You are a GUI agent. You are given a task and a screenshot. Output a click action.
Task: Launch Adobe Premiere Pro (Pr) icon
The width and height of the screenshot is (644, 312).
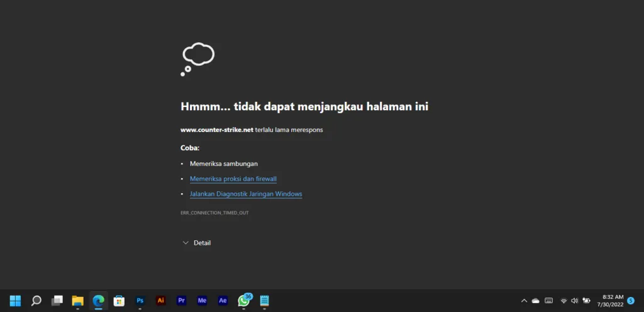(182, 301)
